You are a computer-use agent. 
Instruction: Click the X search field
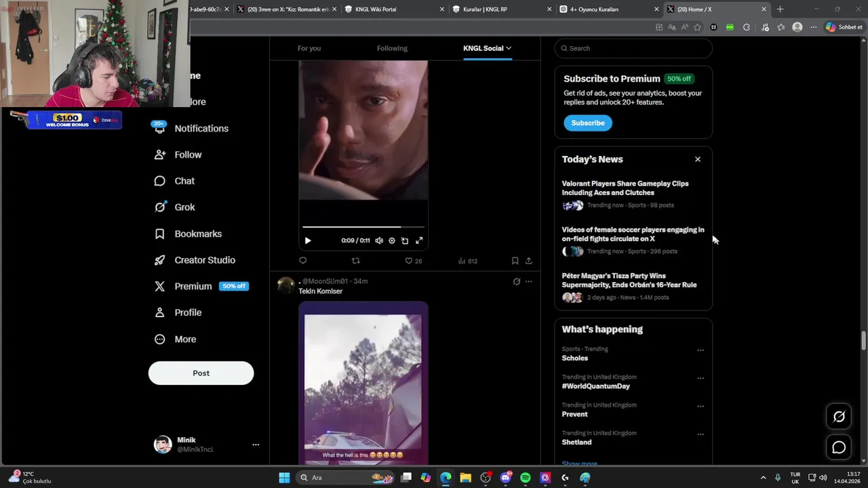tap(633, 48)
